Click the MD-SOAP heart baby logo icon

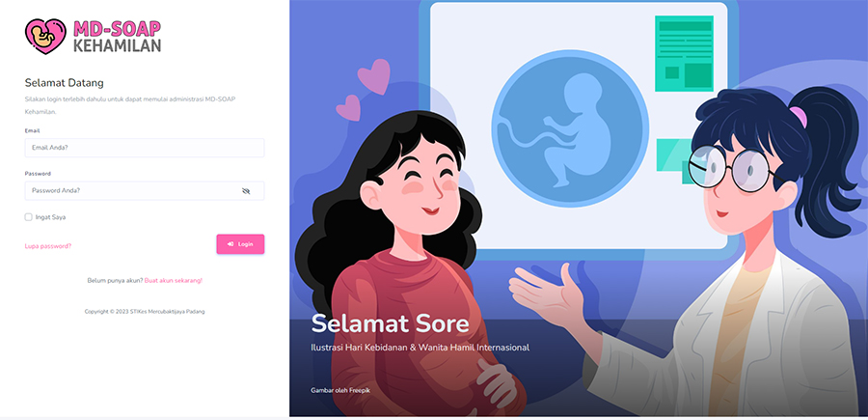pos(45,37)
